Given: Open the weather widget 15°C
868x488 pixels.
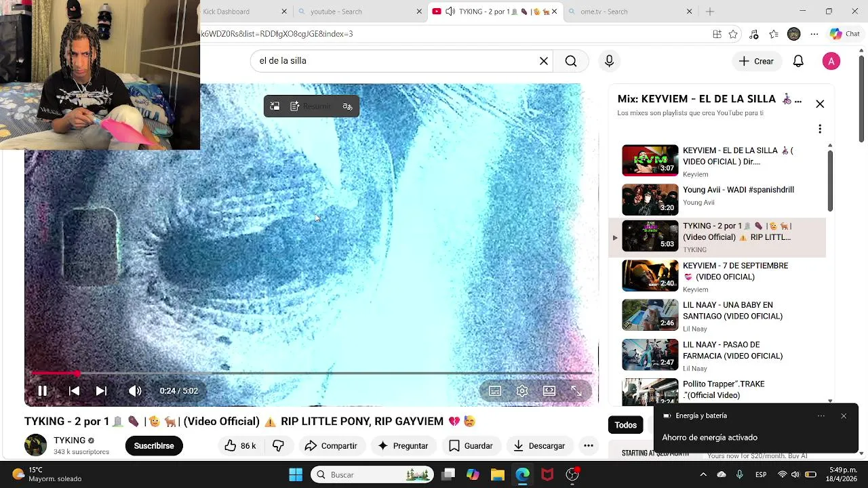Looking at the screenshot, I should click(47, 474).
